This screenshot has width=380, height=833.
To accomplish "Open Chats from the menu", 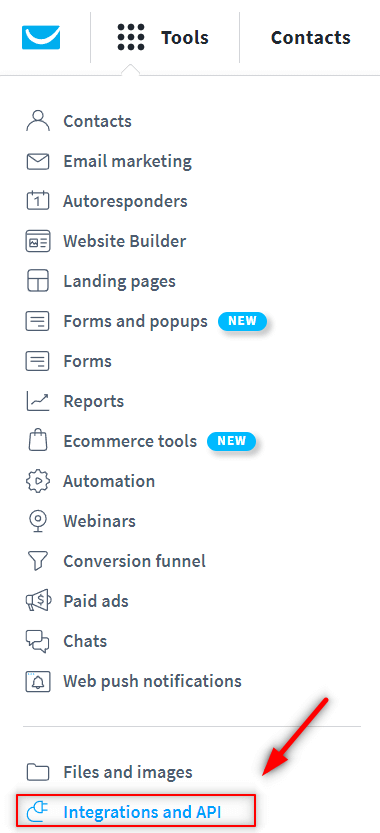I will [x=85, y=641].
